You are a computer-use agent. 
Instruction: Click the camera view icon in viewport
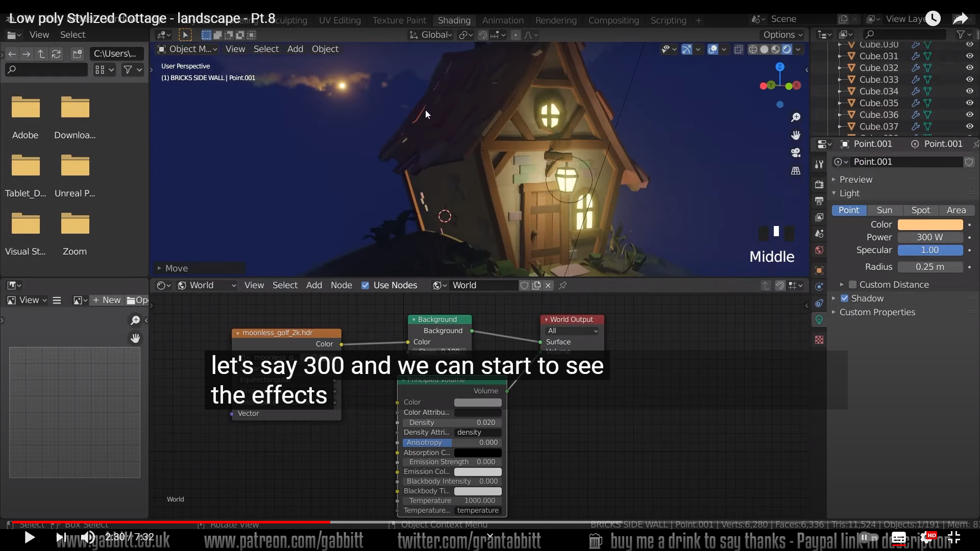(795, 153)
